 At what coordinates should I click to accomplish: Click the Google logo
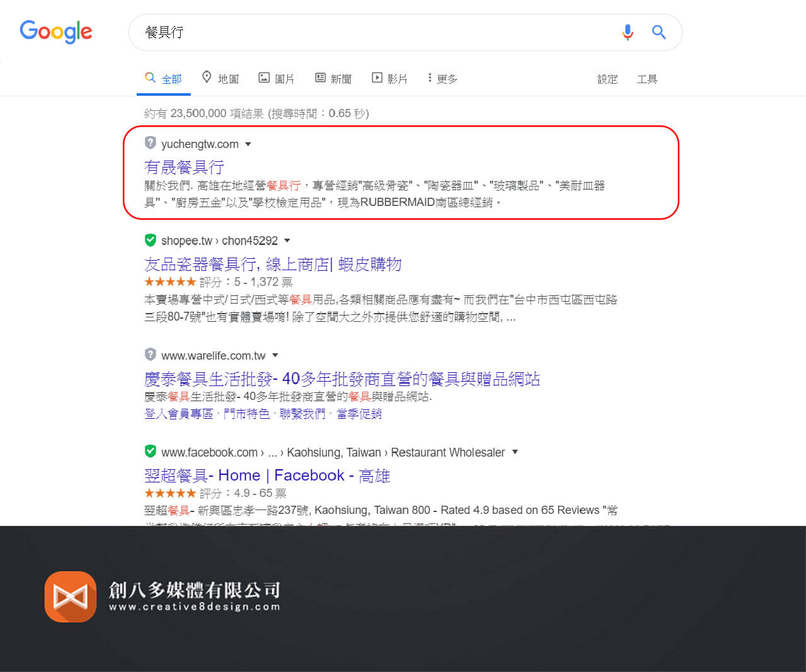(x=56, y=31)
